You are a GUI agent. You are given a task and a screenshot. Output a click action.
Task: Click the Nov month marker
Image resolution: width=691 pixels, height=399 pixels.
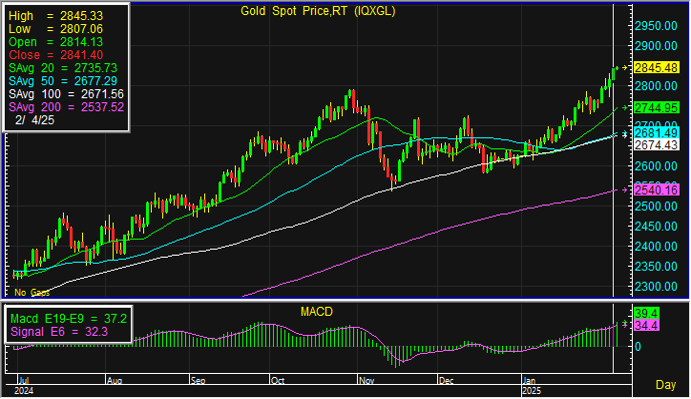(366, 380)
